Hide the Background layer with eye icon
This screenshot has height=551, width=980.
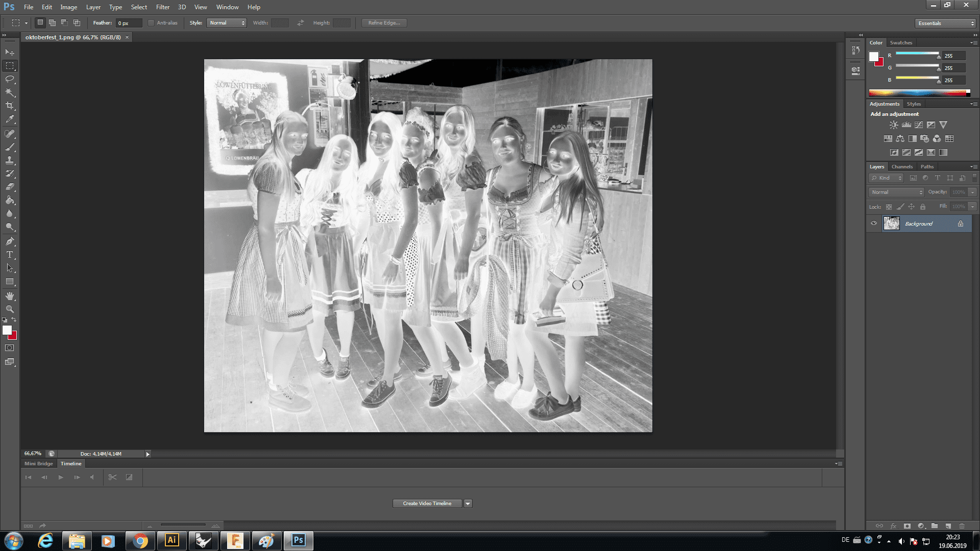(874, 223)
